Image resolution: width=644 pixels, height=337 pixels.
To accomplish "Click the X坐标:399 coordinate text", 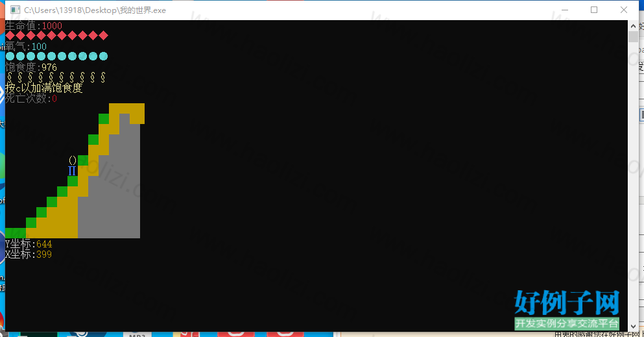I will (29, 254).
